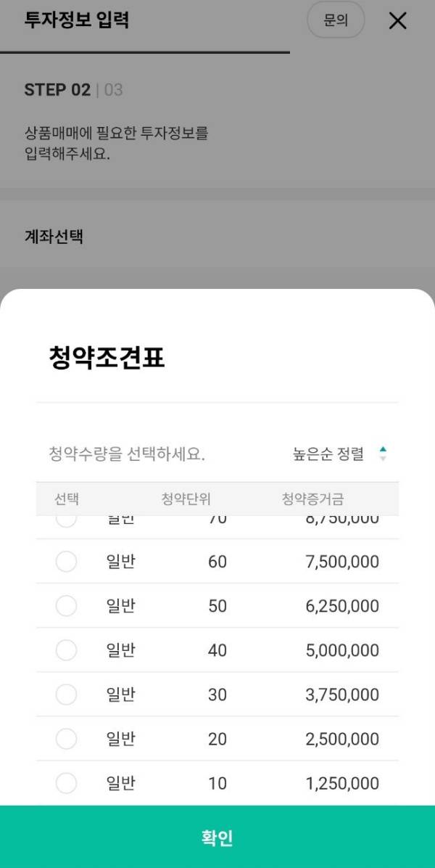Confirm selection with the 확인 button
This screenshot has width=435, height=868.
coord(217,837)
